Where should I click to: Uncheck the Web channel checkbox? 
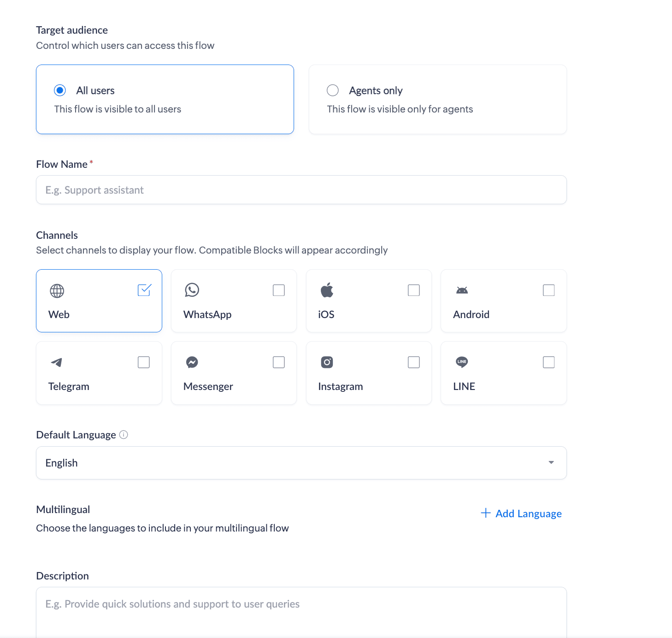tap(144, 290)
